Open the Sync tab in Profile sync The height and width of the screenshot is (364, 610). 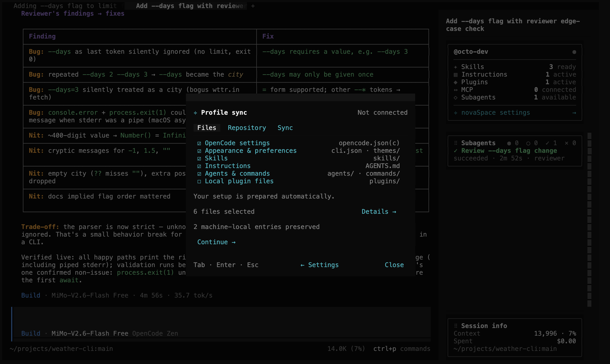[x=285, y=128]
